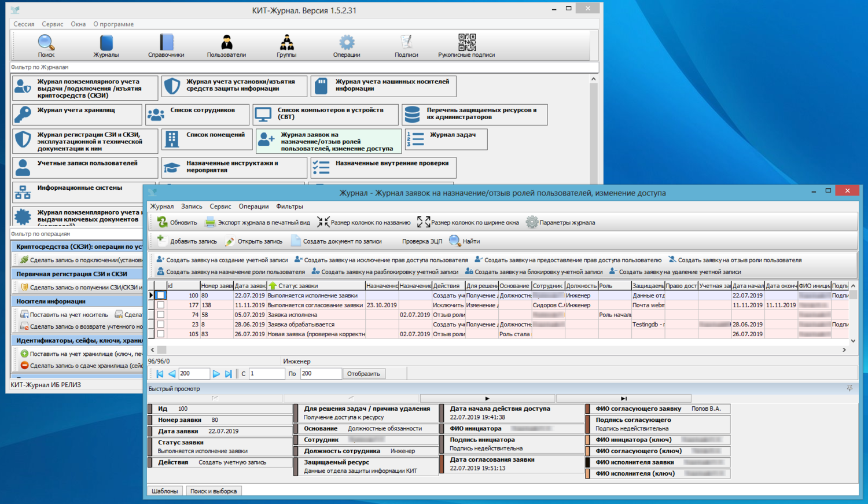Tick checkbox for row id 100
The image size is (868, 504).
pyautogui.click(x=161, y=296)
